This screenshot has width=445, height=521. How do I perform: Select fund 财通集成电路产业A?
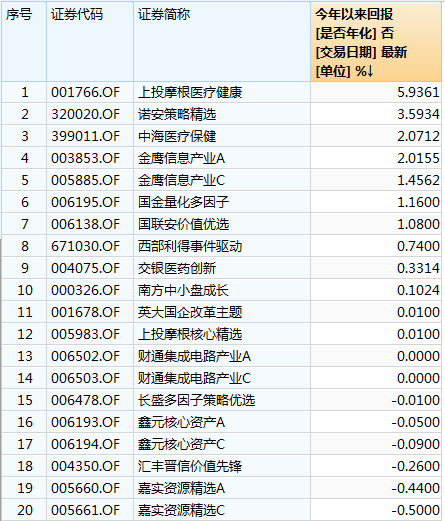click(x=194, y=356)
